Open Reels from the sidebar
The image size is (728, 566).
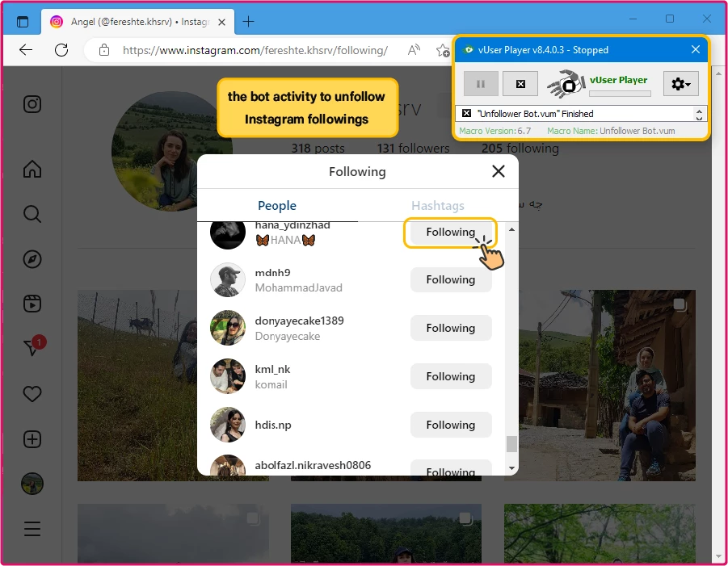click(x=32, y=304)
